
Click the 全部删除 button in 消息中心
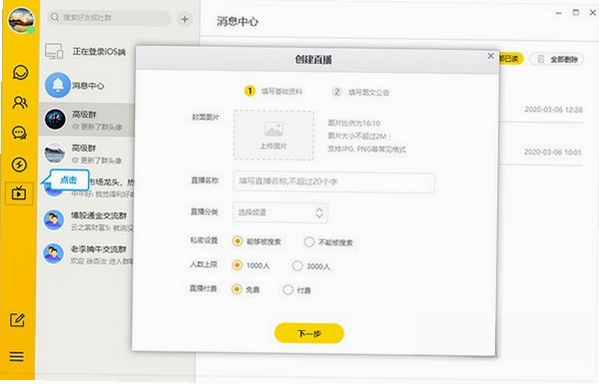coord(557,59)
